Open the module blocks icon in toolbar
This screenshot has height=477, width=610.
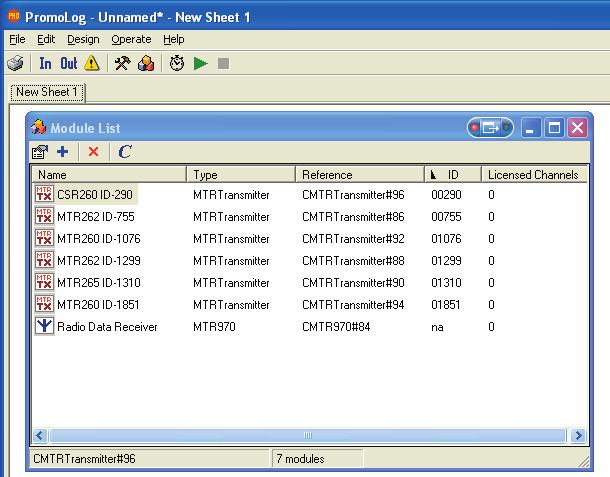[146, 63]
